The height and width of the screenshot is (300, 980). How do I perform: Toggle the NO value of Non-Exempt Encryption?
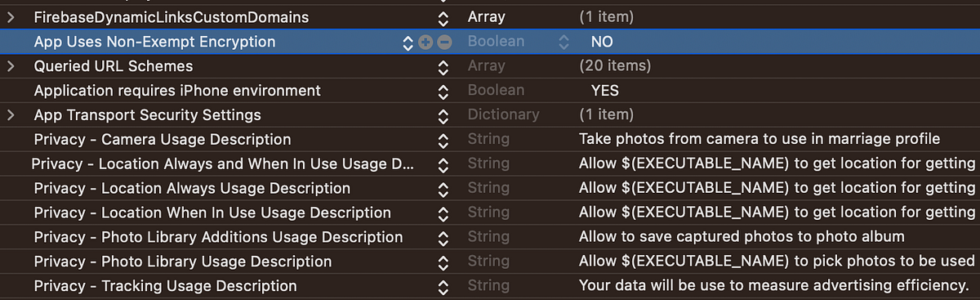[x=602, y=42]
